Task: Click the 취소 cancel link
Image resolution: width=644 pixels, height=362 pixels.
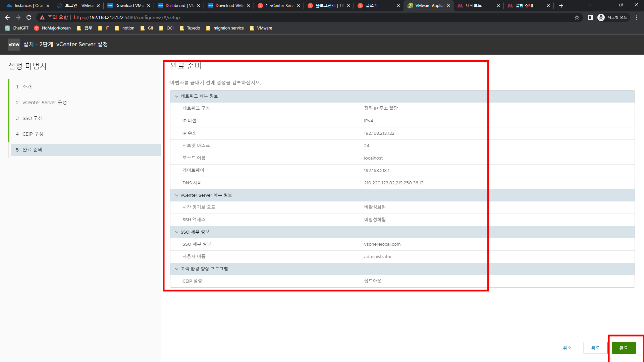Action: [567, 348]
